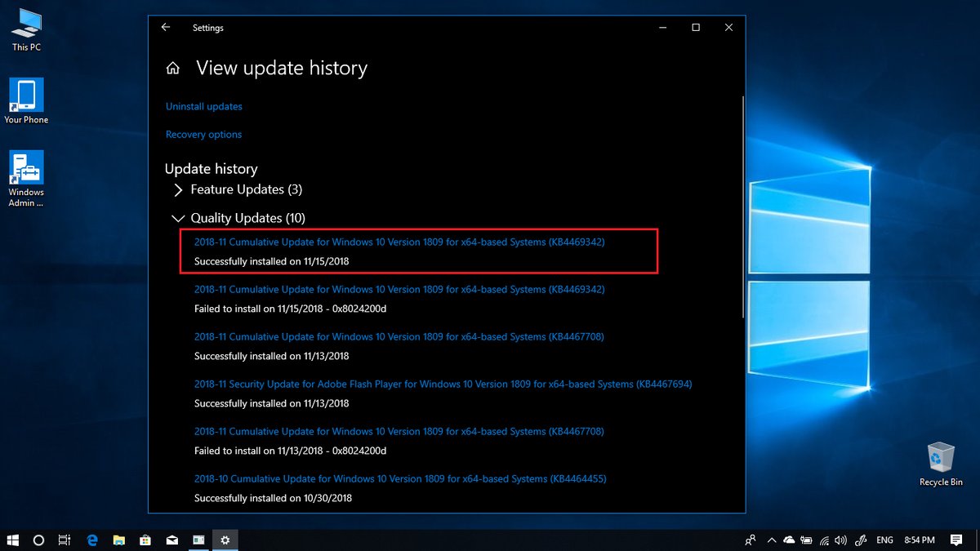Open the Action Center notifications icon
The width and height of the screenshot is (980, 551).
pyautogui.click(x=956, y=540)
